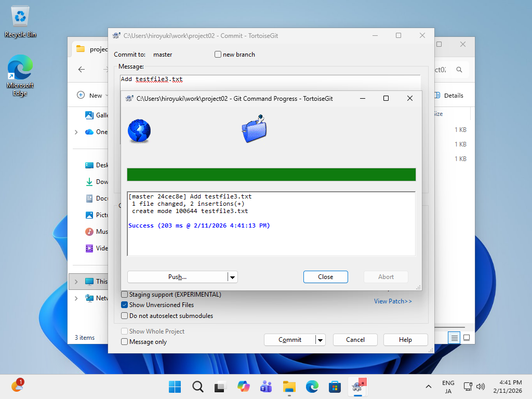This screenshot has width=532, height=399.
Task: Open the Recycle Bin desktop icon
Action: [20, 22]
